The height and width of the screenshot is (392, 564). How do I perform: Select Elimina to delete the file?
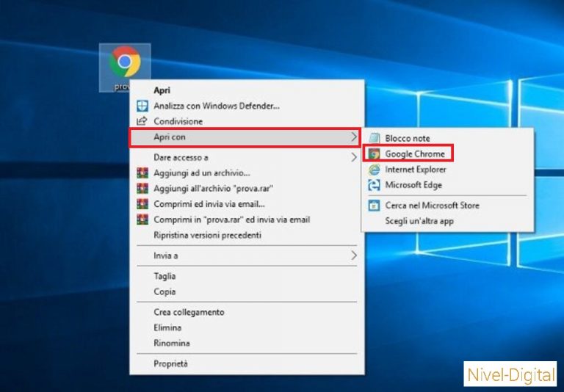(167, 327)
